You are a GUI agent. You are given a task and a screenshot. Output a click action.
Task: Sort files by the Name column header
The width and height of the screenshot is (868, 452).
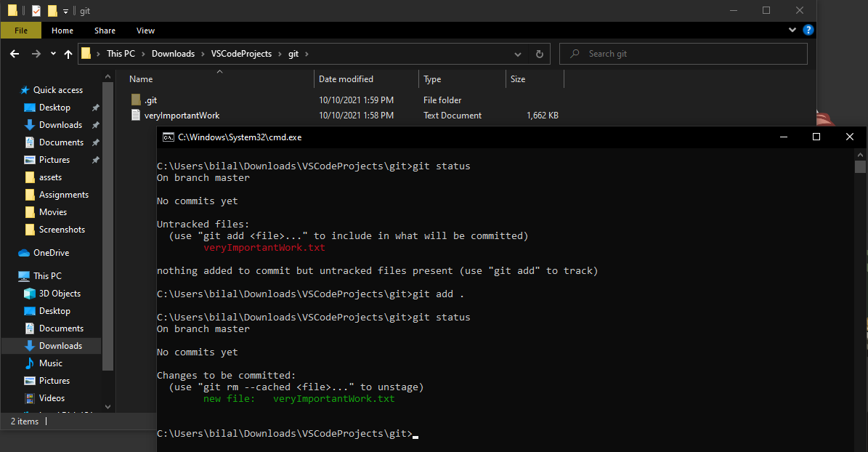[x=140, y=78]
